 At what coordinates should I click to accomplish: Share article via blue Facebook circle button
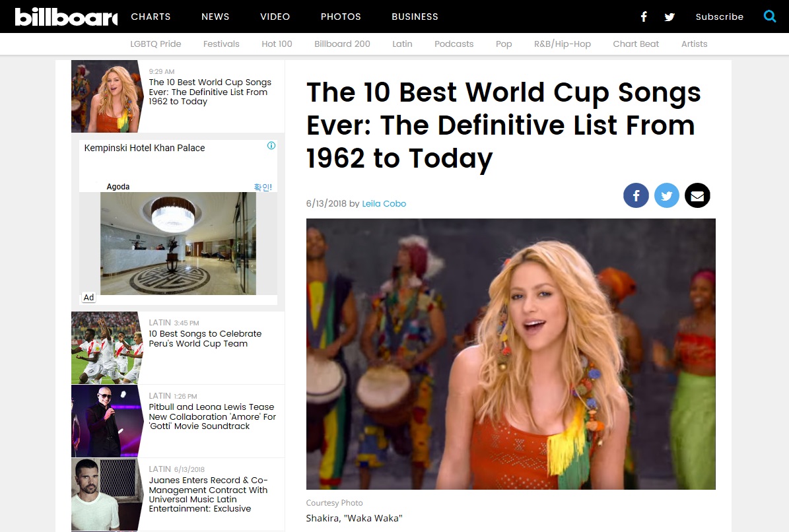pos(636,195)
